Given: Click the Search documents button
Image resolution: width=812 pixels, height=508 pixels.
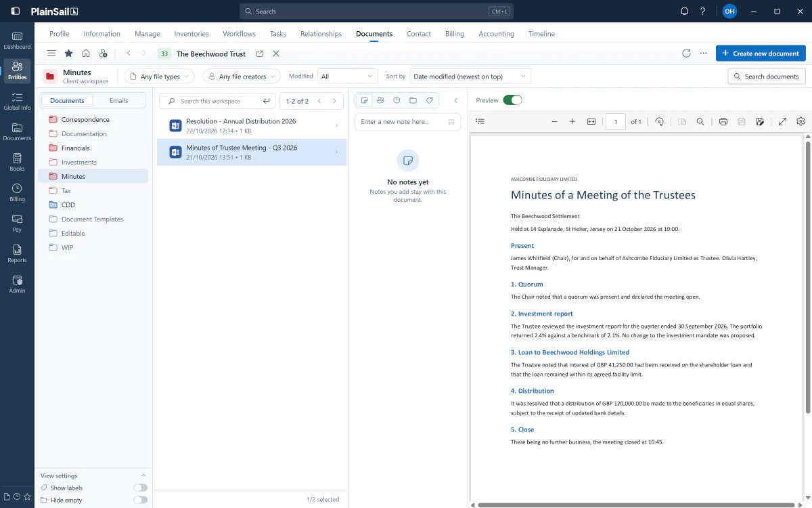Looking at the screenshot, I should [767, 77].
